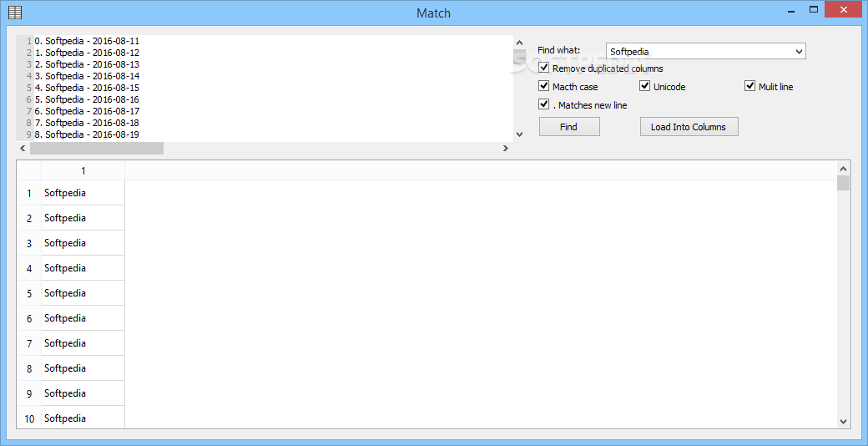
Task: Click text editor scroll right arrow
Action: pos(506,148)
